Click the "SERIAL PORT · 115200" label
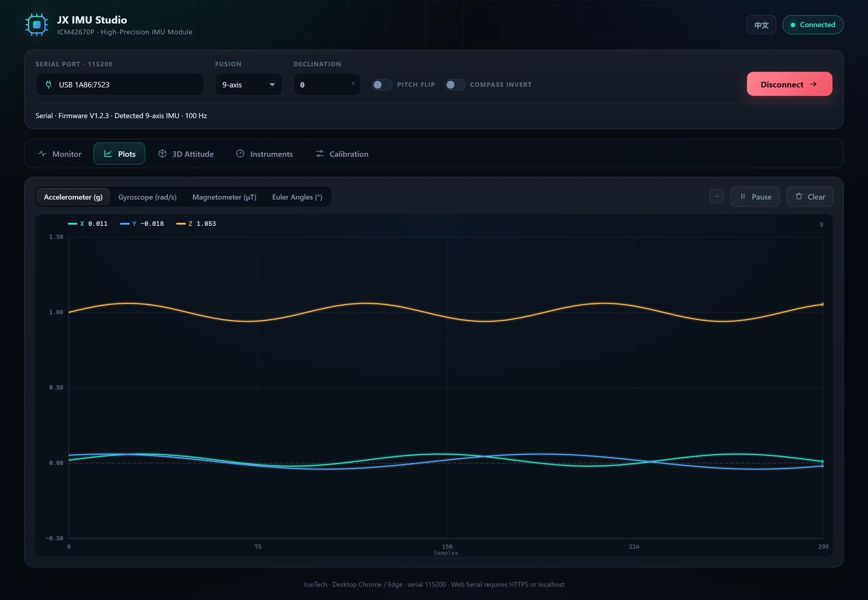This screenshot has width=868, height=600. [74, 64]
